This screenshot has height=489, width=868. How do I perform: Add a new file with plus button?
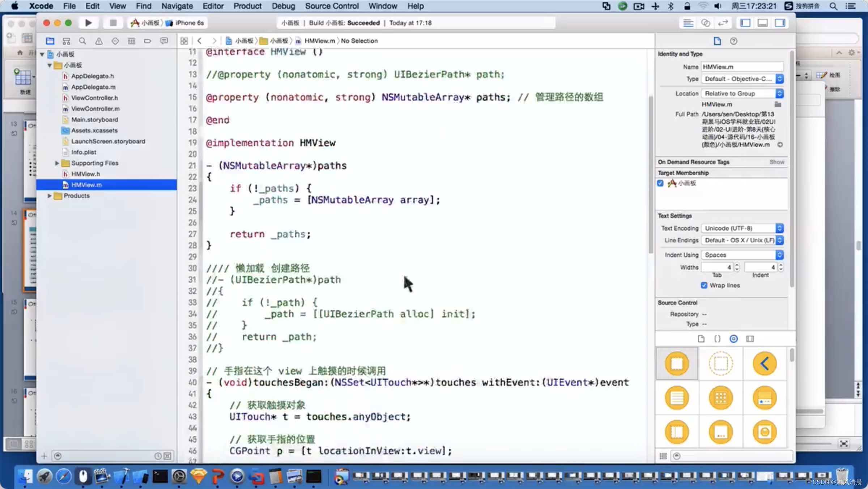(44, 456)
